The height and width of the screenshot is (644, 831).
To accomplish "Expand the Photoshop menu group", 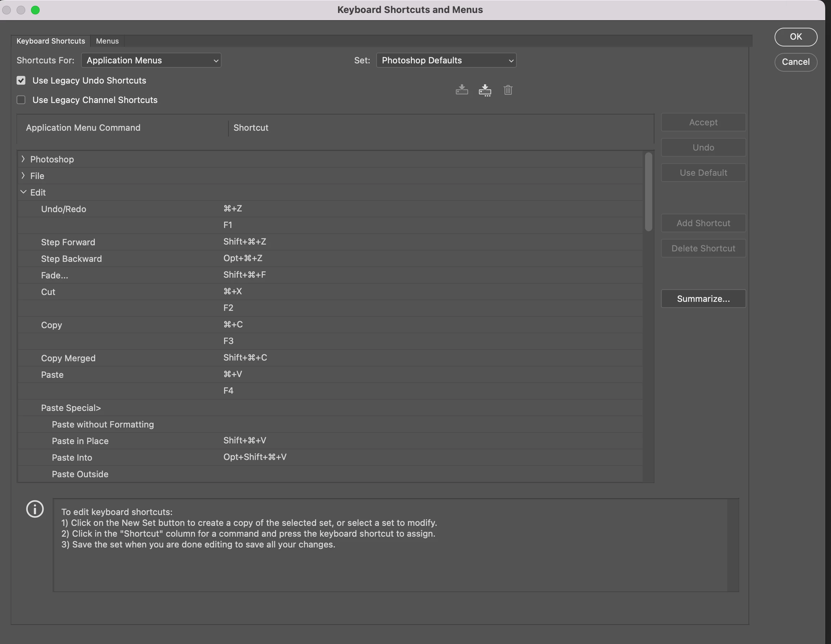I will pos(23,159).
